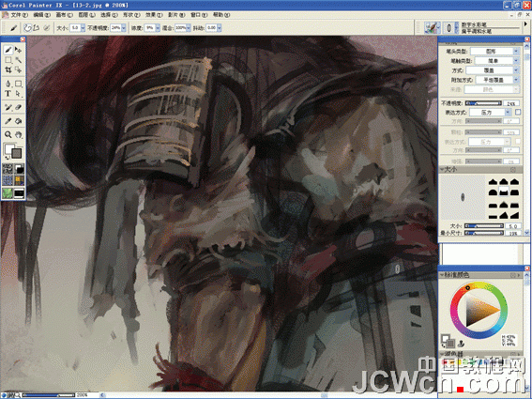Toggle checkbox beside 表达方式 压力 dropdown
This screenshot has height=399, width=532.
click(x=518, y=112)
